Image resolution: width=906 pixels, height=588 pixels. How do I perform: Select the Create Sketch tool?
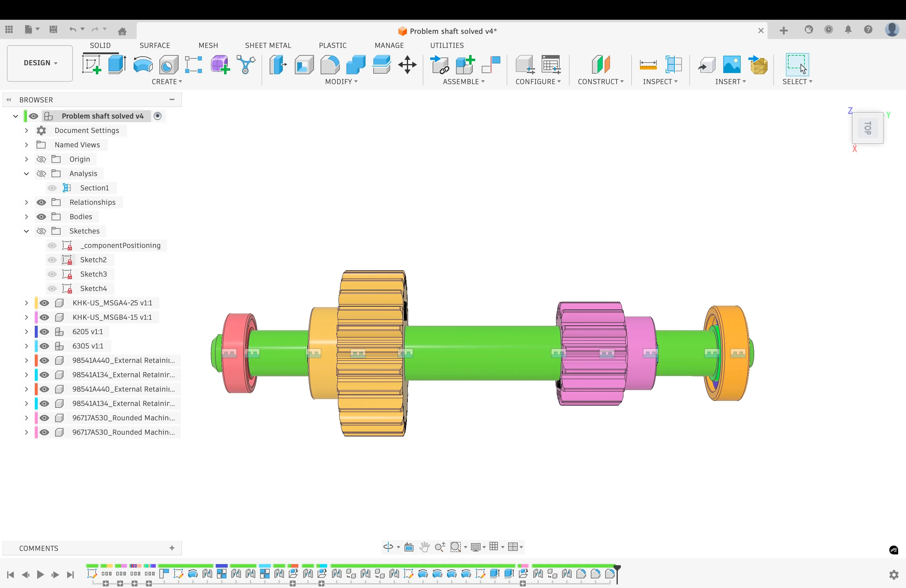pos(92,65)
